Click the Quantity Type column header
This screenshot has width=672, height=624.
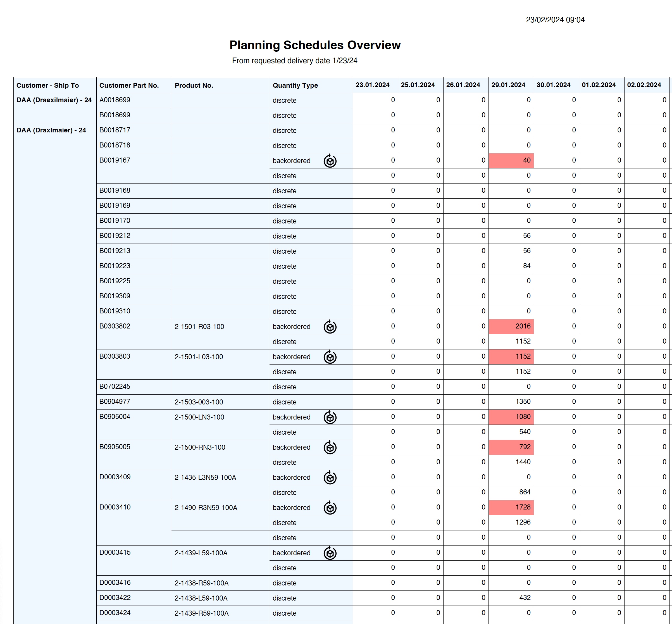(295, 85)
